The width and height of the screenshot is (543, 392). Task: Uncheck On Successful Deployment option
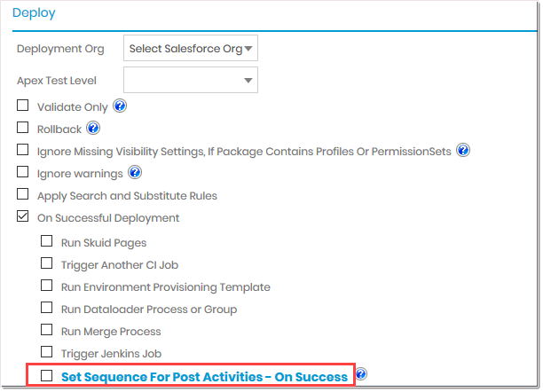23,217
